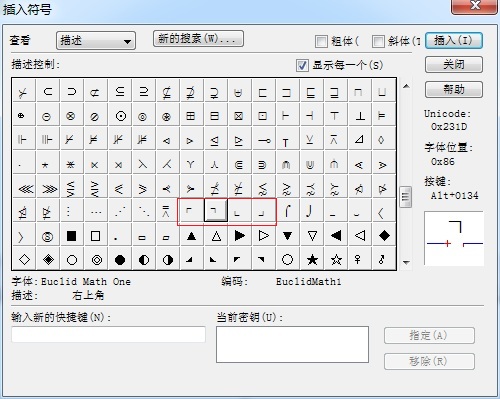
Task: Click inside the 当前密钥(U) list box
Action: point(292,344)
